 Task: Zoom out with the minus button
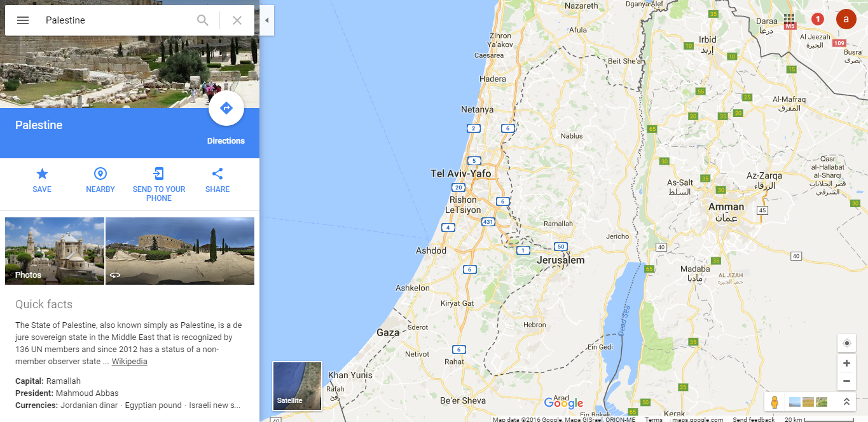(846, 381)
